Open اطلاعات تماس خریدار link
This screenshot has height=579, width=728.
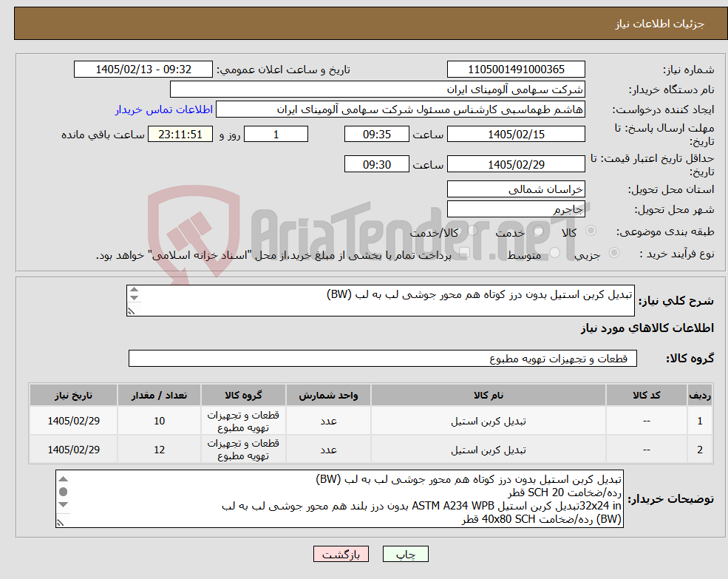(164, 109)
